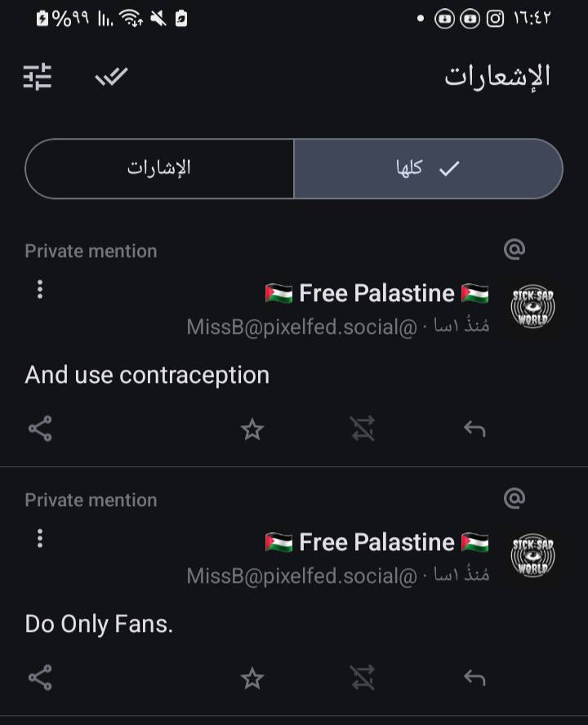588x725 pixels.
Task: Open second post's Free Palastine profile name
Action: (x=376, y=541)
